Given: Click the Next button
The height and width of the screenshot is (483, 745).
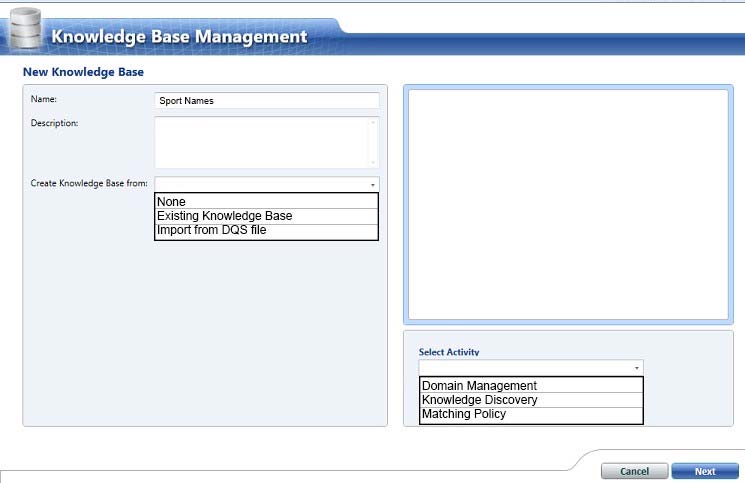Looking at the screenshot, I should coord(705,471).
